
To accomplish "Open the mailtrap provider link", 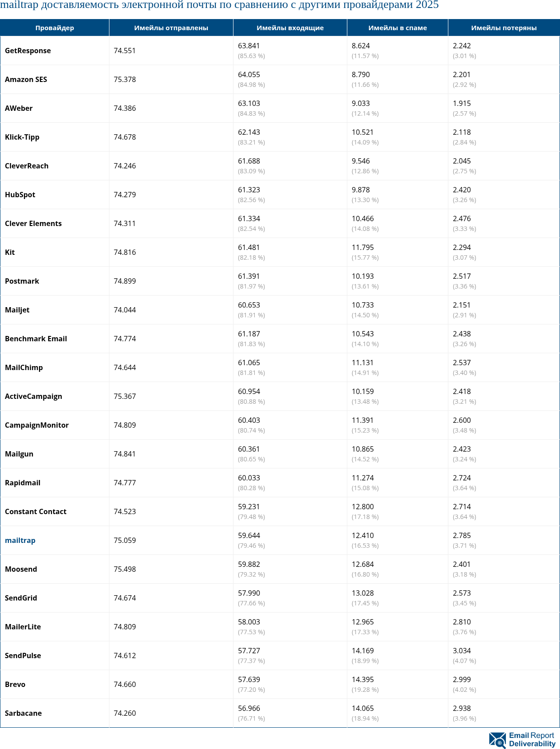I will [20, 540].
